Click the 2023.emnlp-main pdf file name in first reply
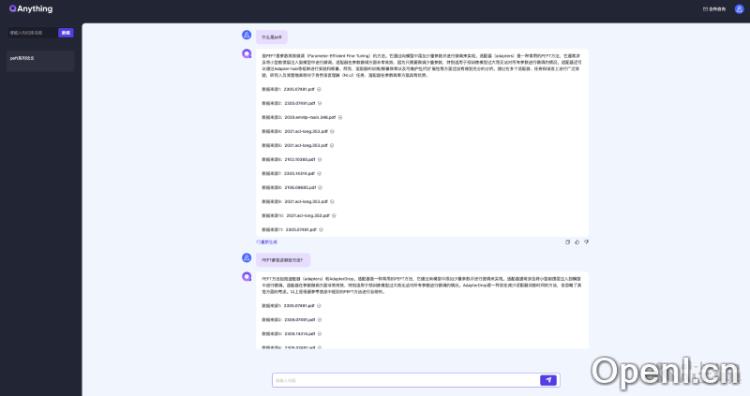Screen dimensions: 750x396 click(310, 117)
